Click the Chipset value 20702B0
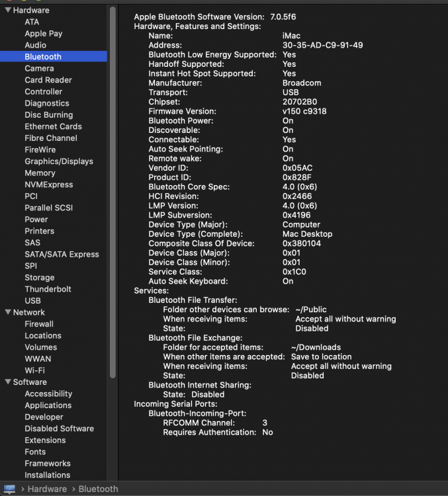Screen dimensions: 448x496 click(300, 102)
